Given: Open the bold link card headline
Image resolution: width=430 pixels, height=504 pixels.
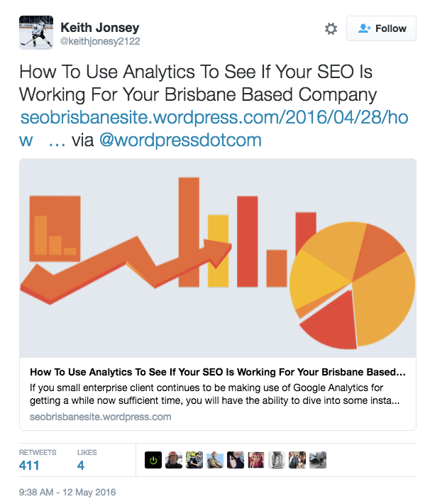Looking at the screenshot, I should point(217,371).
